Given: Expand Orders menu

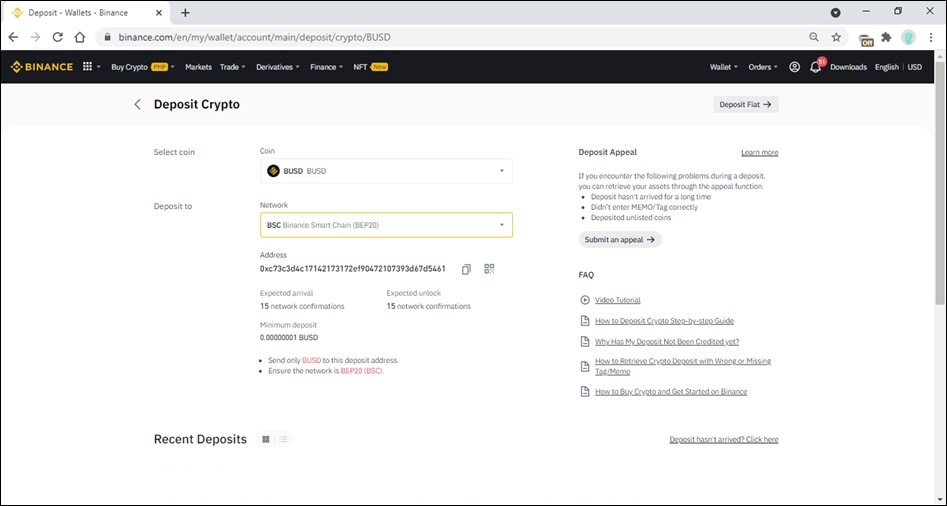Looking at the screenshot, I should 763,67.
